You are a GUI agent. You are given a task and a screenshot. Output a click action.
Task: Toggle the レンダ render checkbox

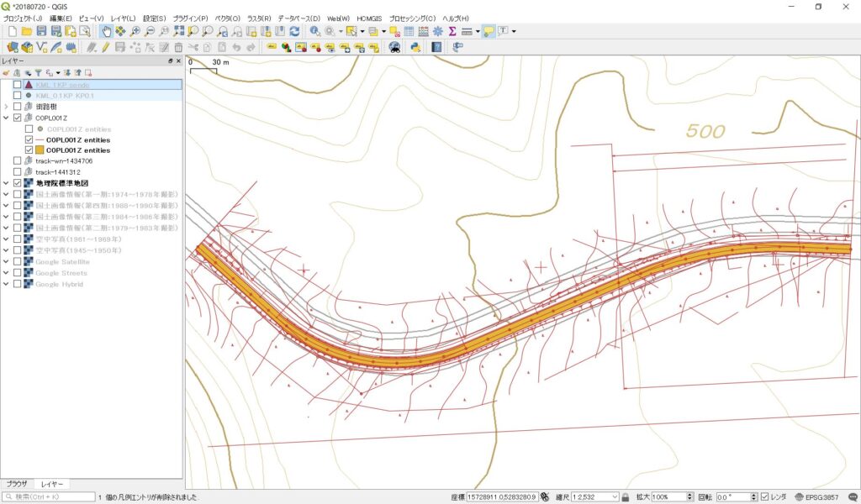click(764, 497)
